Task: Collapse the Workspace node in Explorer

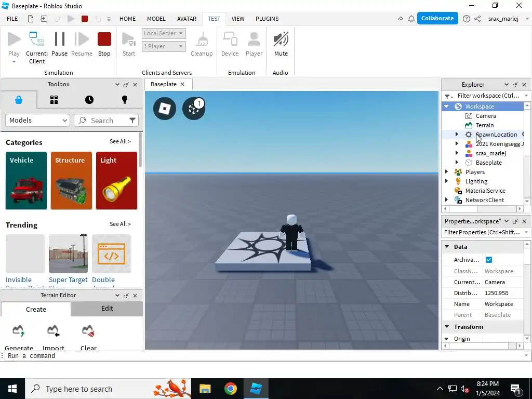Action: coord(446,107)
